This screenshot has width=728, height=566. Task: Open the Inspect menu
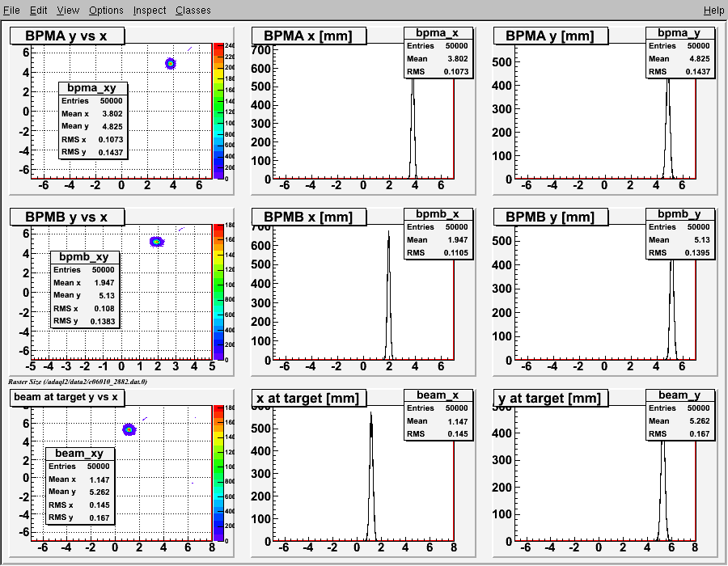(150, 11)
